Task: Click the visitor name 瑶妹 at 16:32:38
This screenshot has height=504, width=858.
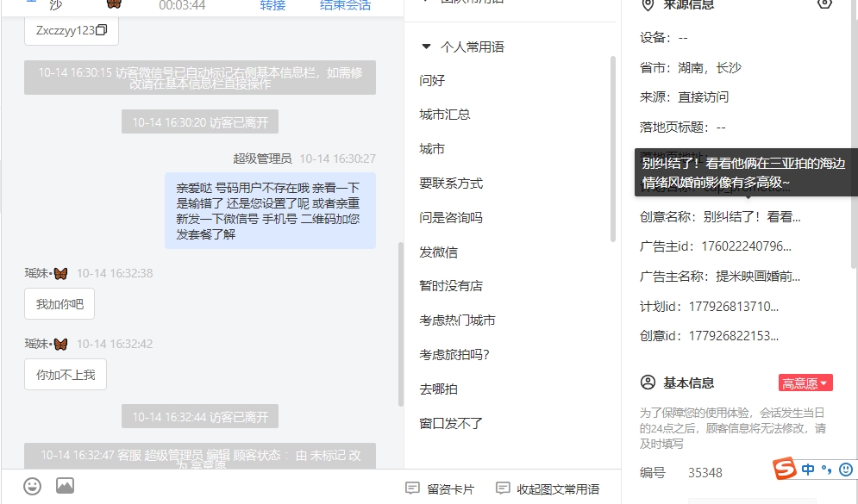Action: point(46,273)
